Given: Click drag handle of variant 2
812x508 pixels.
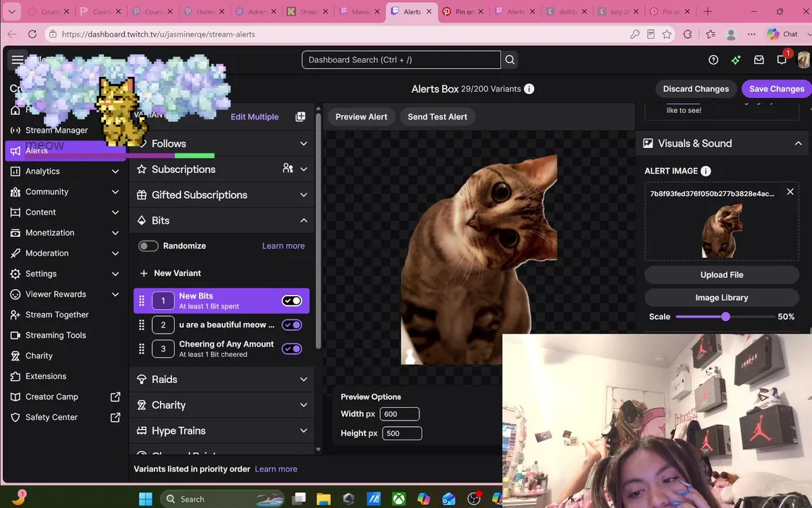Looking at the screenshot, I should (x=142, y=325).
